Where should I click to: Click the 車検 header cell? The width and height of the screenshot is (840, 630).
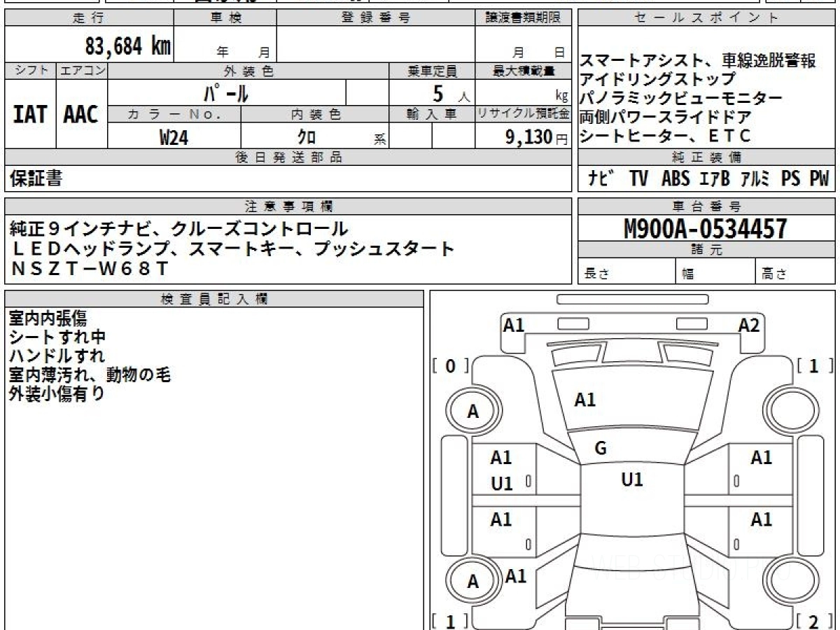point(225,18)
